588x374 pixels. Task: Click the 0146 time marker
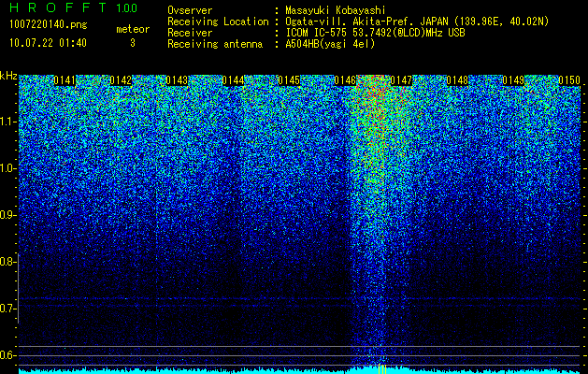click(345, 80)
